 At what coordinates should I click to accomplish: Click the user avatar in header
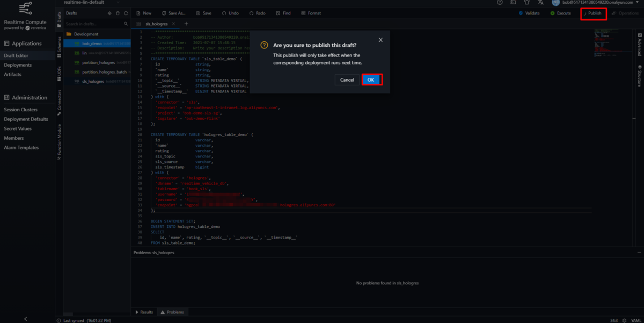point(557,2)
